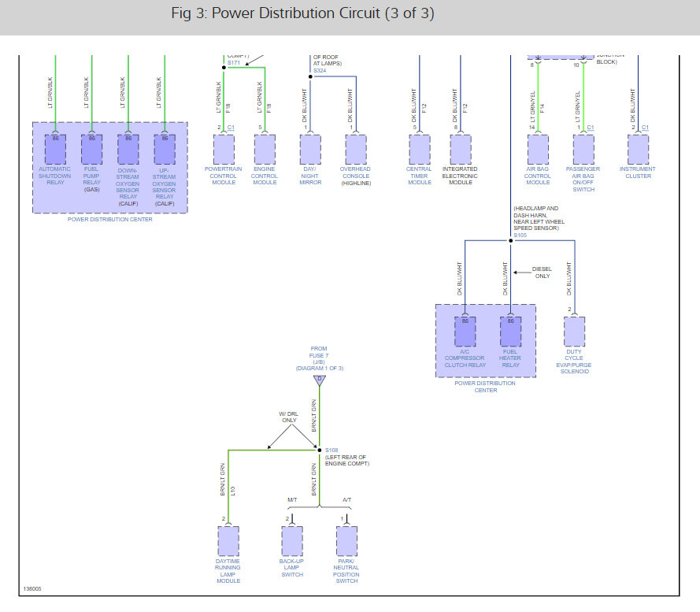Click the Downstream Oxygen Sensor Relay label
This screenshot has width=700, height=612.
tap(128, 187)
